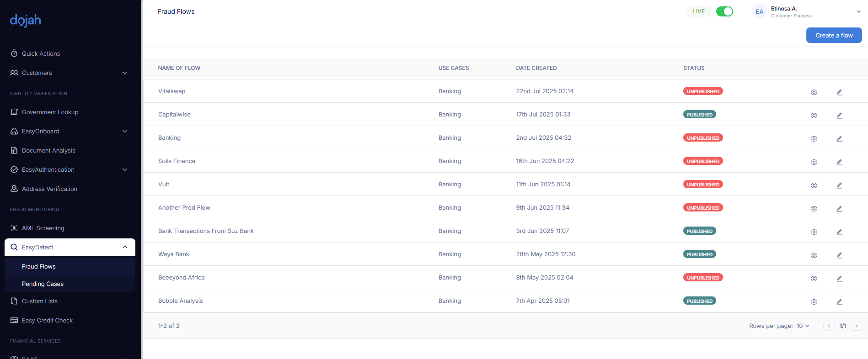Viewport: 868px width, 359px height.
Task: Click the edit pencil for Waya Bank
Action: pyautogui.click(x=839, y=255)
